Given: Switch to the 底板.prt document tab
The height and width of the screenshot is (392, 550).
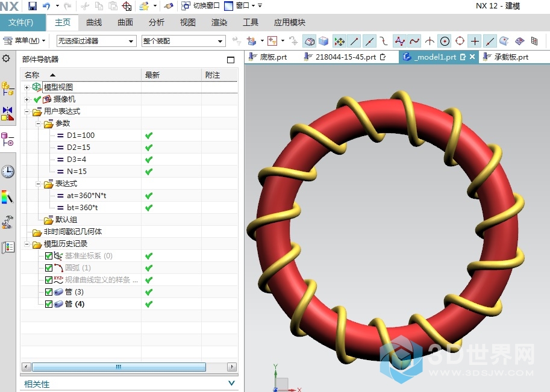Looking at the screenshot, I should click(268, 57).
